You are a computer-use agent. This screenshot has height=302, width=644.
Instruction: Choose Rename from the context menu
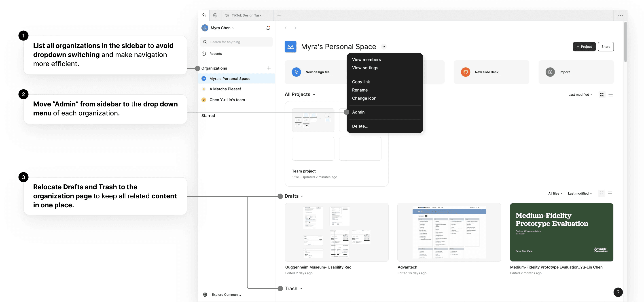[360, 90]
